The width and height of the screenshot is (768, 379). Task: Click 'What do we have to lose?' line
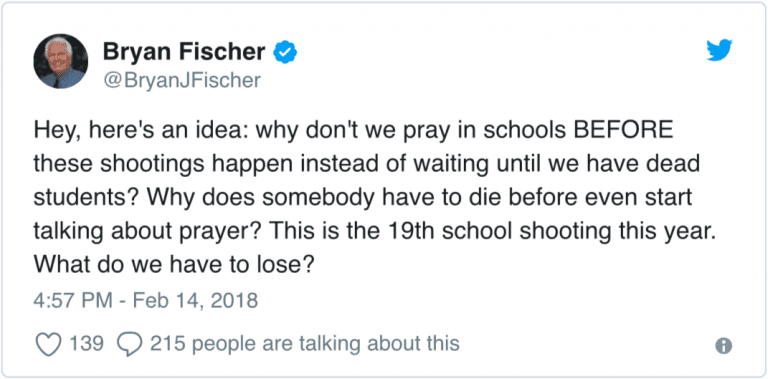(x=173, y=264)
